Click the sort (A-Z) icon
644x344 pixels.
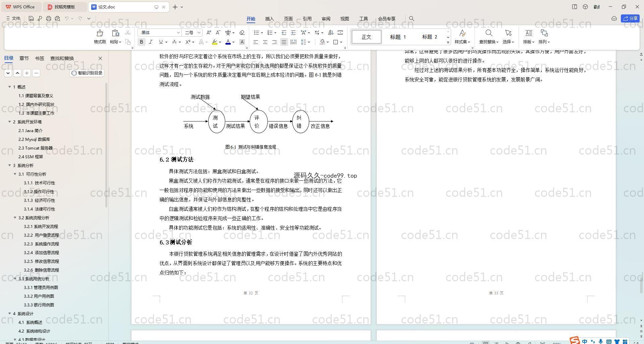pos(331,33)
